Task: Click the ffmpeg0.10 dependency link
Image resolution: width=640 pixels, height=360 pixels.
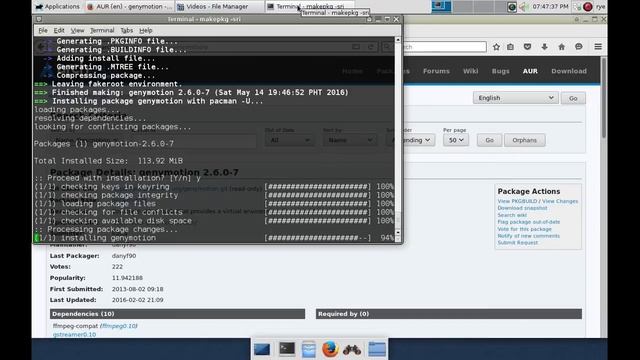Action: [119, 326]
